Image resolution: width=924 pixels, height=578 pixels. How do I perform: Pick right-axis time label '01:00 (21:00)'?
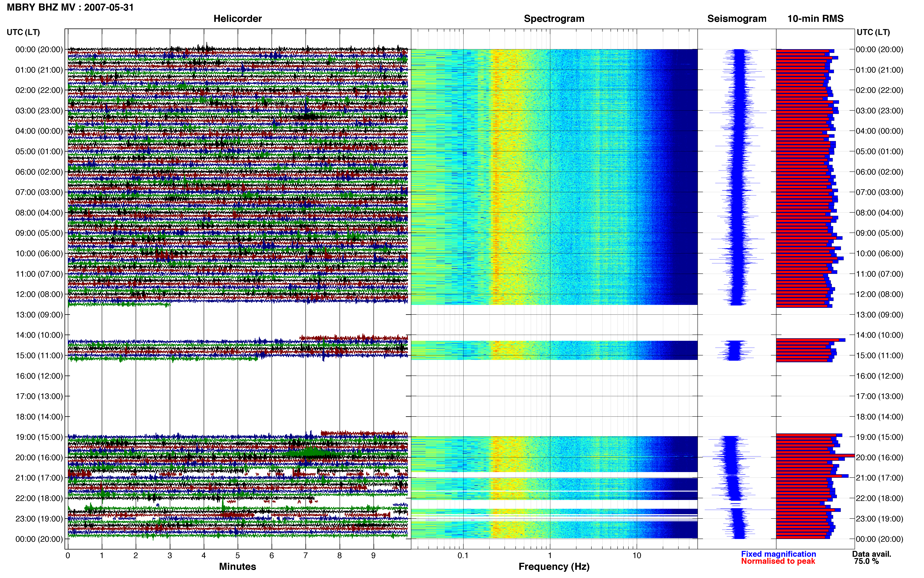(880, 70)
